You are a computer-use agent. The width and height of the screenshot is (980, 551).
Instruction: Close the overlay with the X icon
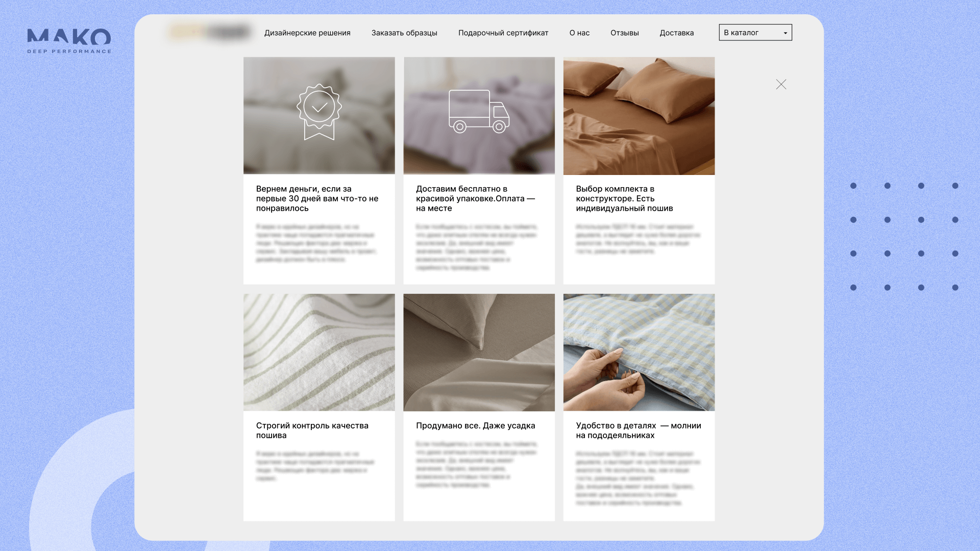(781, 85)
